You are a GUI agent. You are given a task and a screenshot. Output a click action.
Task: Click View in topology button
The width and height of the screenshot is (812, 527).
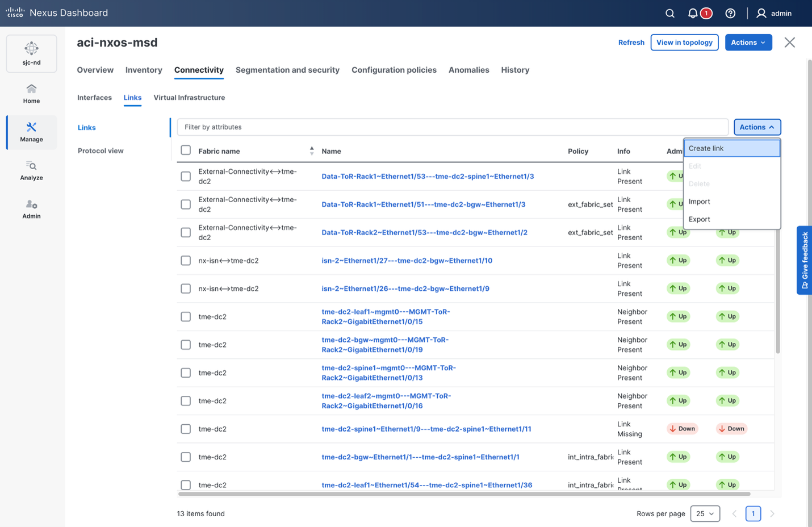684,43
